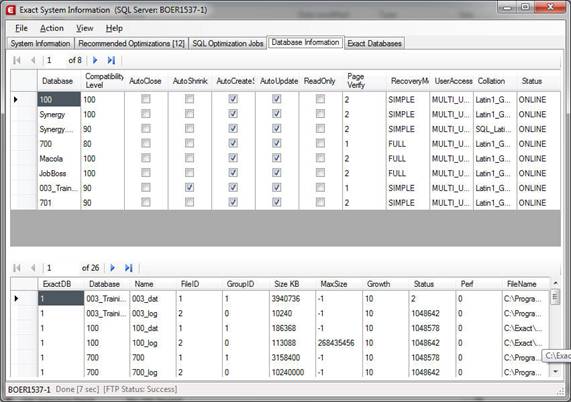Jump to last of 8 database records
Screen dimensions: 571x402
111,60
